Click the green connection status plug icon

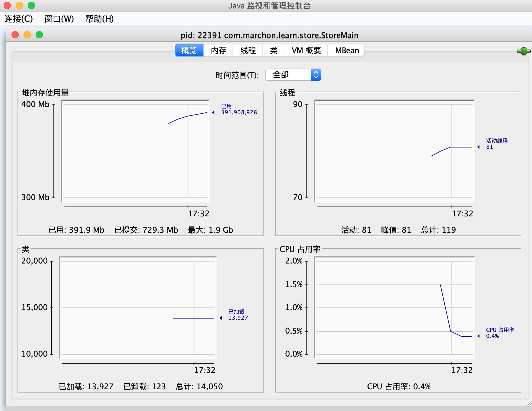click(x=524, y=51)
